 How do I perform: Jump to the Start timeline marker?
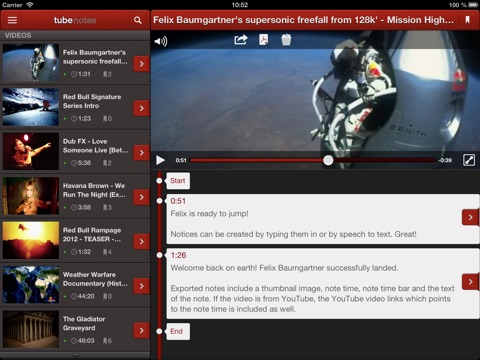pos(178,181)
